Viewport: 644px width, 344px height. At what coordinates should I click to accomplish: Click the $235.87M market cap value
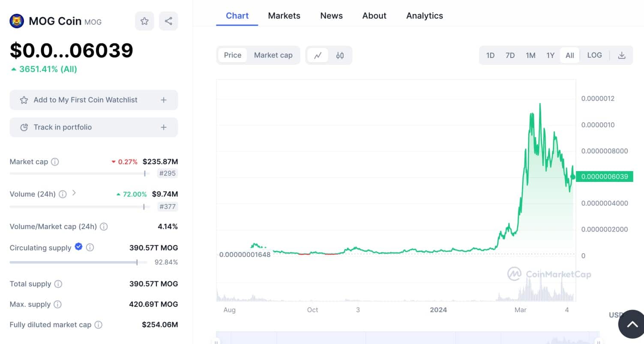160,162
